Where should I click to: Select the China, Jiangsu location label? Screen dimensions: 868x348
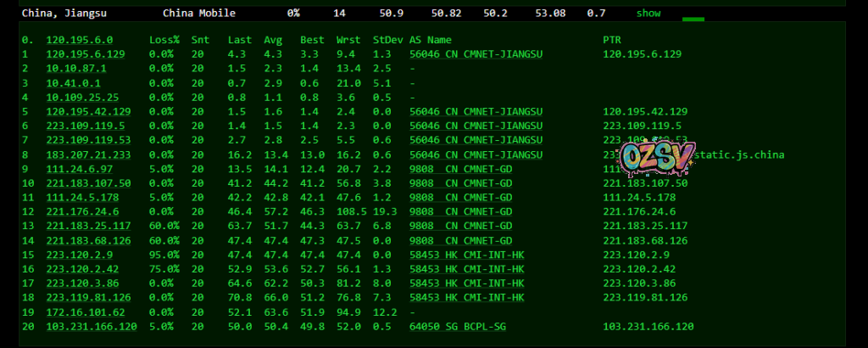pyautogui.click(x=64, y=14)
